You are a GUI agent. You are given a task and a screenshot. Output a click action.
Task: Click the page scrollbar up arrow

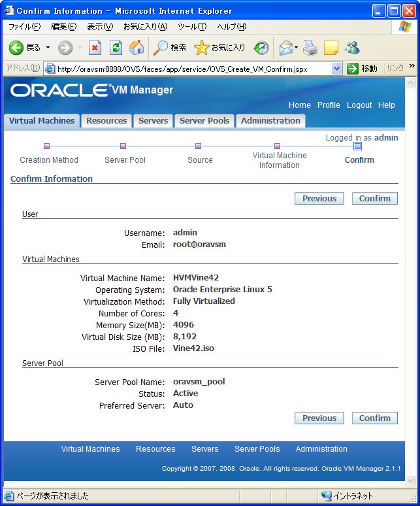click(x=410, y=83)
